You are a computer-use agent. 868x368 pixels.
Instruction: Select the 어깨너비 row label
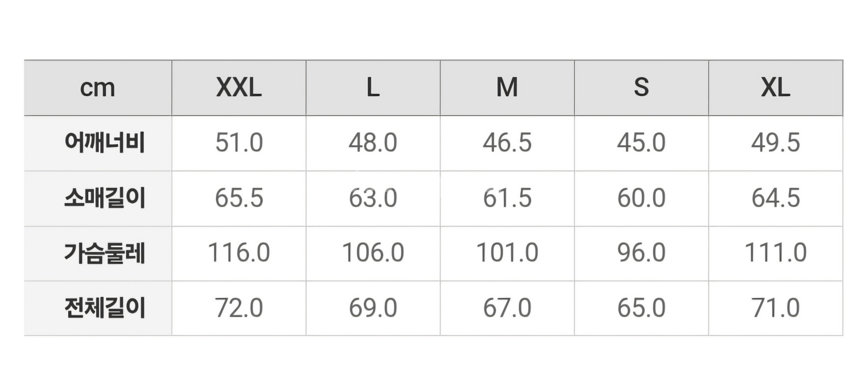click(x=105, y=143)
